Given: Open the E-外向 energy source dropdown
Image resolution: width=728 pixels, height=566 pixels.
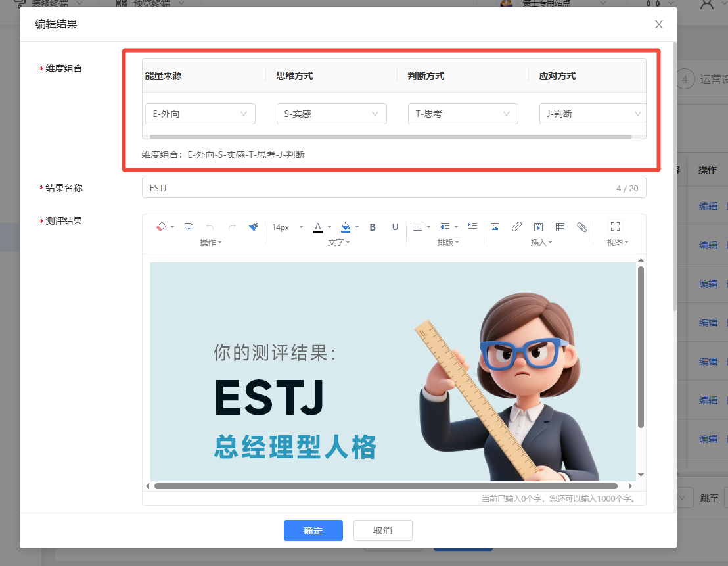Looking at the screenshot, I should pyautogui.click(x=200, y=114).
